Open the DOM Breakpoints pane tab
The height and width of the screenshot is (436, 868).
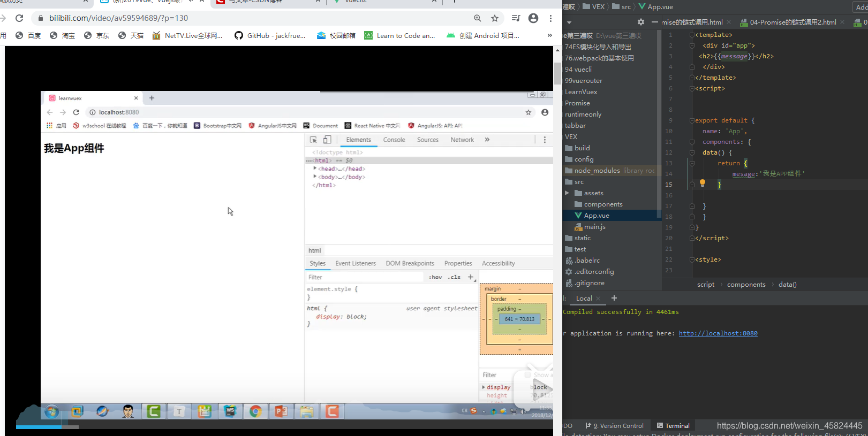point(410,263)
